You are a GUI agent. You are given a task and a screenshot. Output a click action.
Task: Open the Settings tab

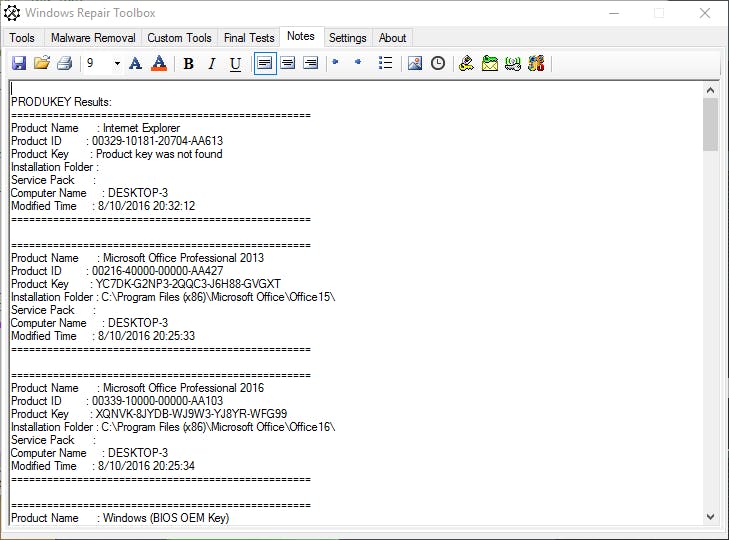point(348,38)
